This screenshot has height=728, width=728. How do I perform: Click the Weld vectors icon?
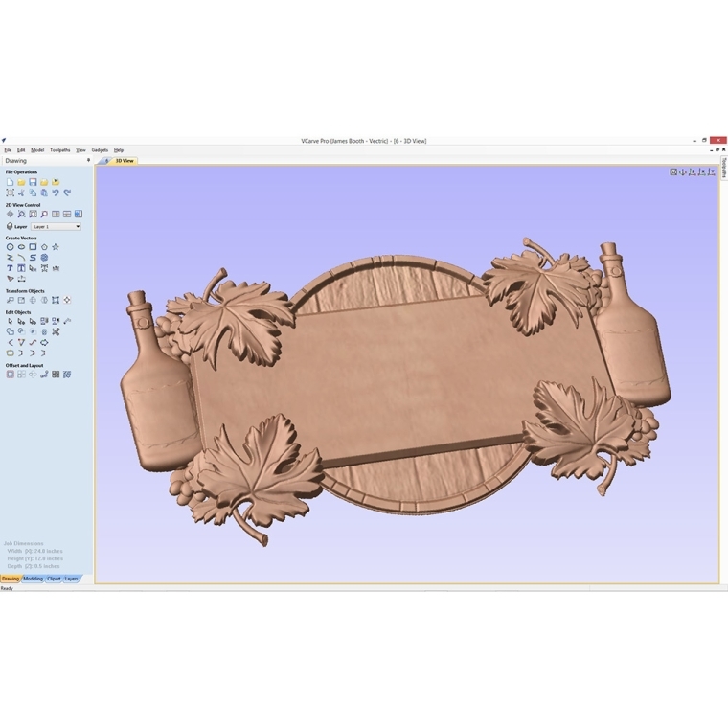(10, 332)
